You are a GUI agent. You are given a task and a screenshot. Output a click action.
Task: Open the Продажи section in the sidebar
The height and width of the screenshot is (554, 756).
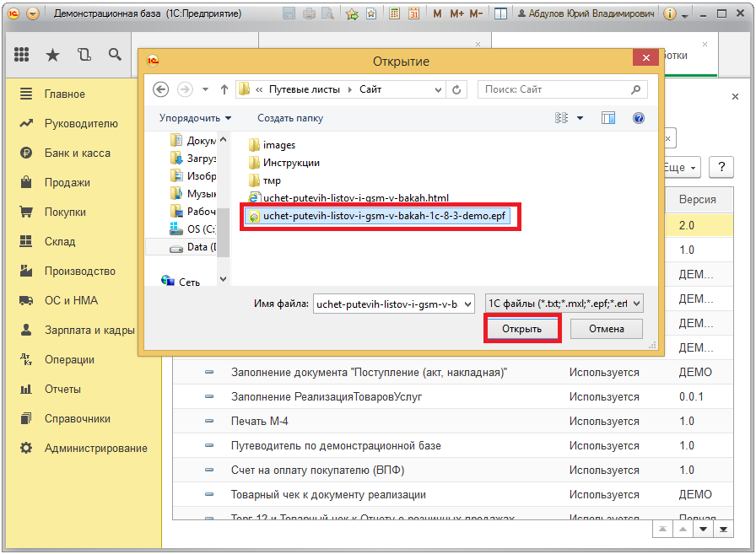click(x=67, y=183)
